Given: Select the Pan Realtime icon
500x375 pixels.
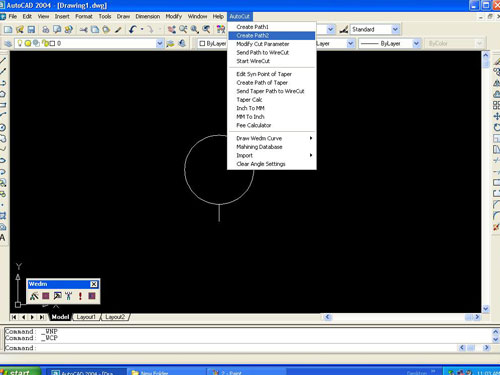Looking at the screenshot, I should [x=171, y=30].
